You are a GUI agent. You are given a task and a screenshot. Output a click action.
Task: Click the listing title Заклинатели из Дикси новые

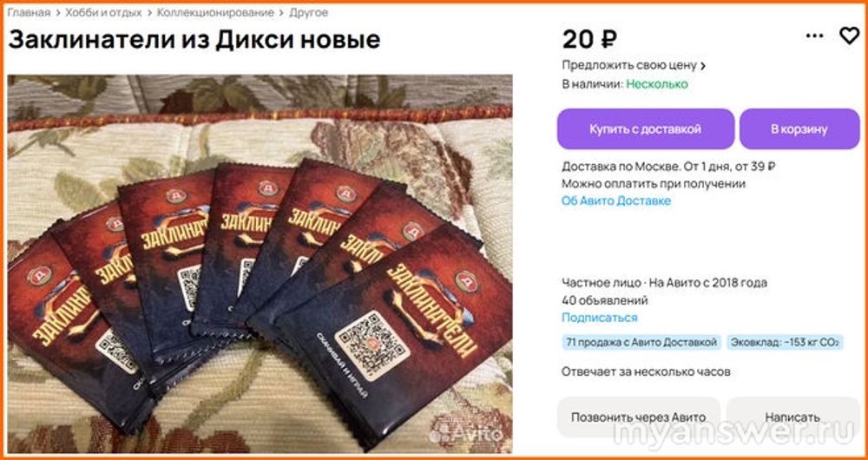[194, 40]
